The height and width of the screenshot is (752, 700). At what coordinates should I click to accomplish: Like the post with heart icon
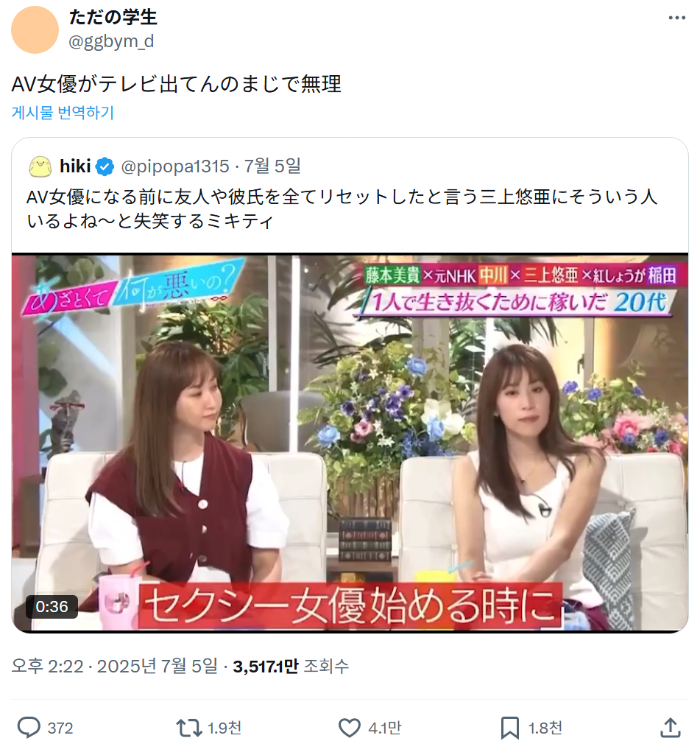[350, 728]
